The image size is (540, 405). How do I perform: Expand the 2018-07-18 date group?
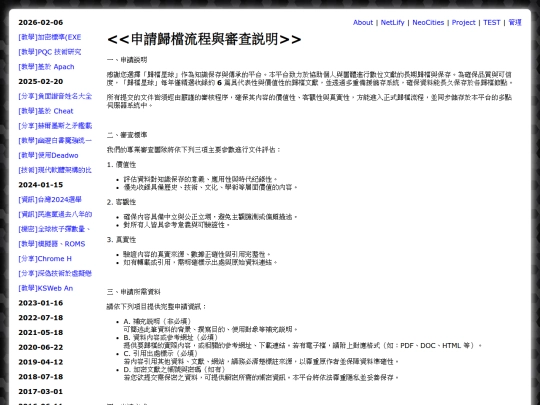[41, 377]
